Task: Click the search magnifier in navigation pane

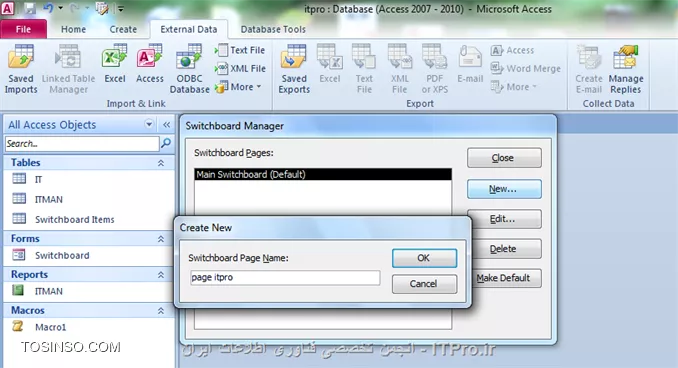Action: pyautogui.click(x=166, y=143)
